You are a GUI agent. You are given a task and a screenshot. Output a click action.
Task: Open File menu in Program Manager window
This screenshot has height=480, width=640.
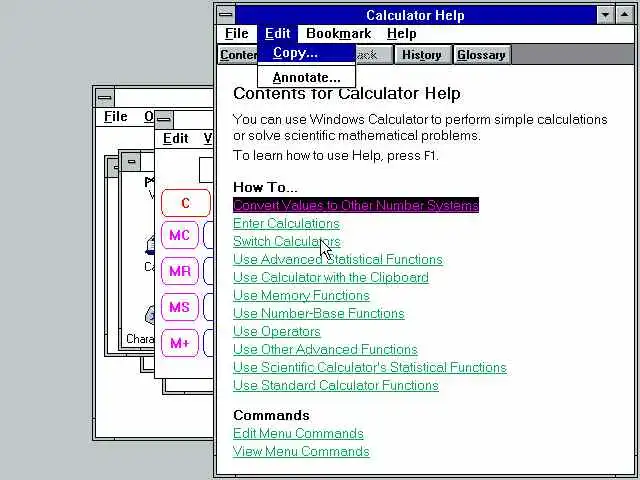click(x=116, y=117)
